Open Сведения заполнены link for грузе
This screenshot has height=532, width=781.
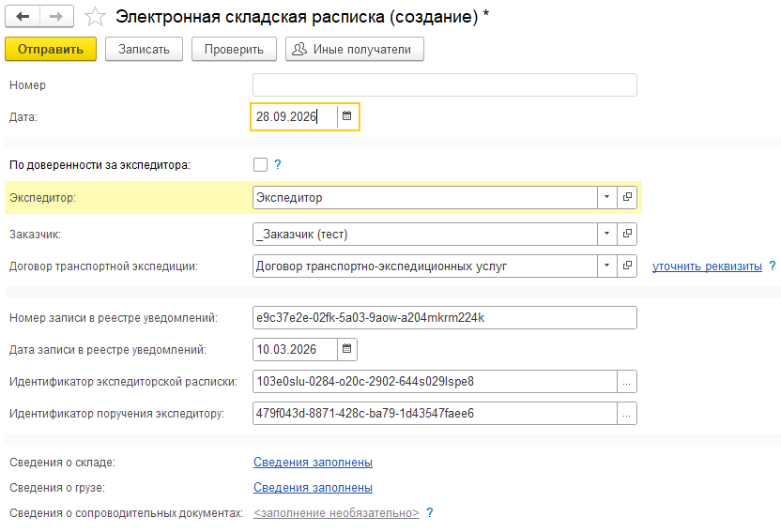click(x=313, y=488)
